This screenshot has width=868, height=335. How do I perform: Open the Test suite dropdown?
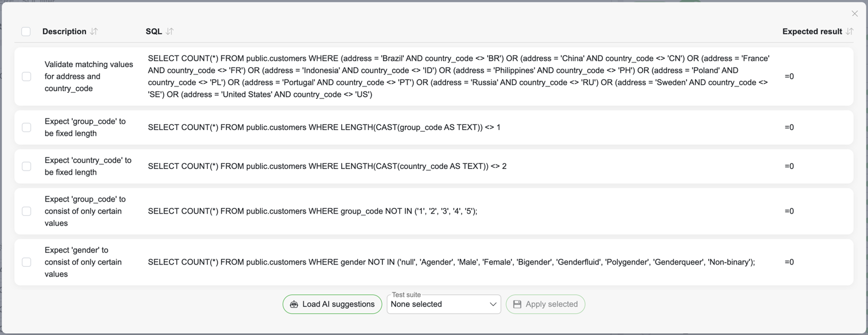tap(438, 305)
